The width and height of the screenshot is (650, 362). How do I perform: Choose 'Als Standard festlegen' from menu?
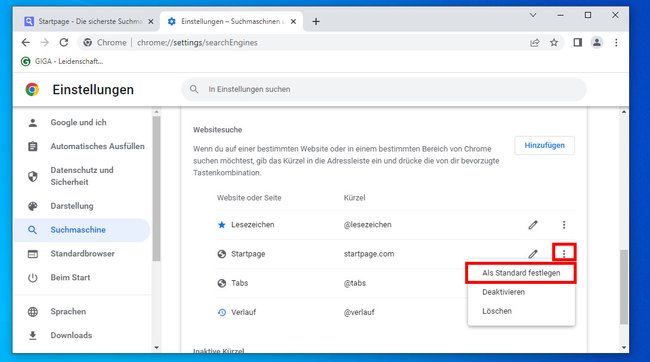(x=521, y=273)
